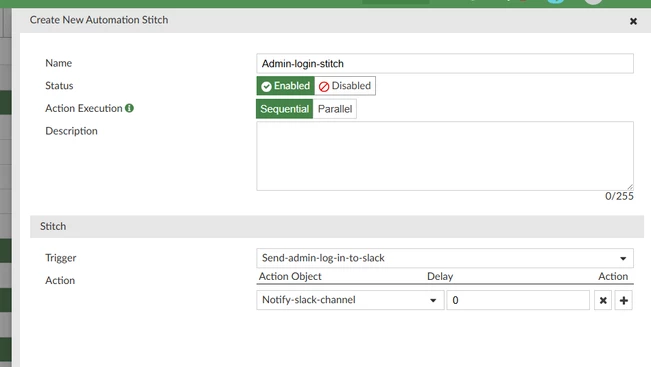Click the Stitch section header
Screen dimensions: 651x367
[337, 227]
